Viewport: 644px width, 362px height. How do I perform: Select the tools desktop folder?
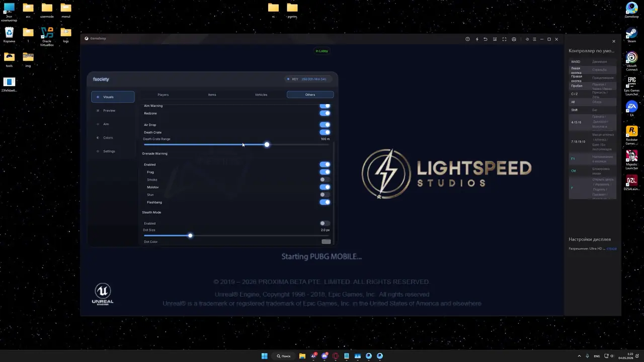9,59
